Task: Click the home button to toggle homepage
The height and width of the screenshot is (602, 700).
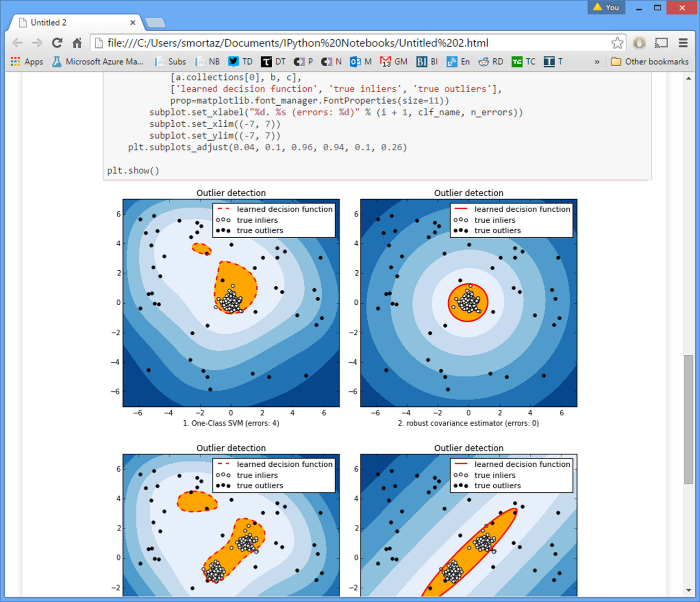Action: (77, 43)
